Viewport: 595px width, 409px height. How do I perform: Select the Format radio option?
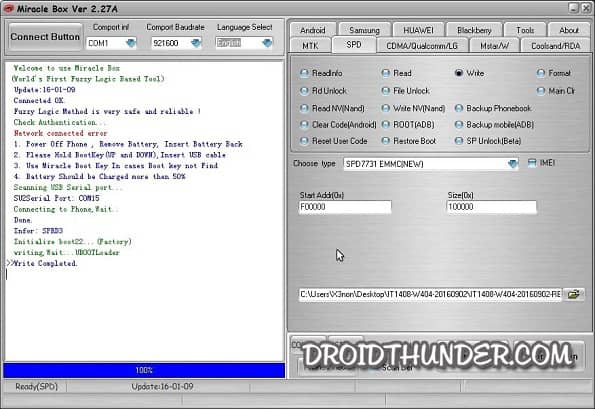click(x=554, y=73)
